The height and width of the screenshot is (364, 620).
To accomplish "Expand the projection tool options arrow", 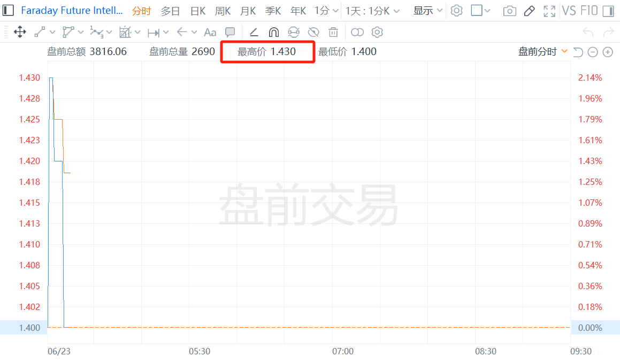I will (137, 32).
